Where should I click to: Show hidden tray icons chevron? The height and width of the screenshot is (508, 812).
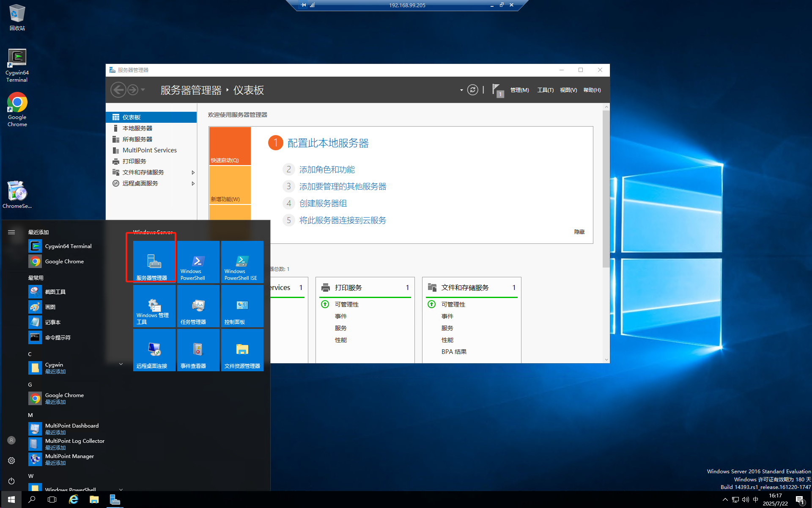click(x=725, y=500)
